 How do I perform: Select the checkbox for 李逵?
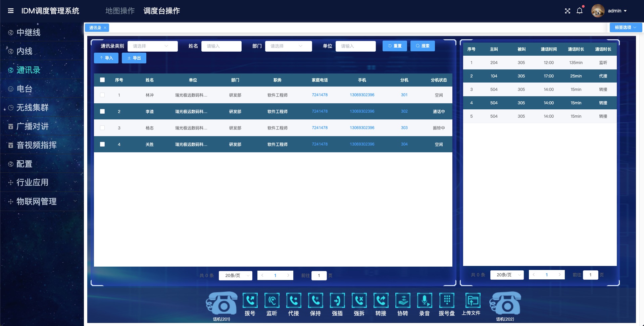coord(102,111)
